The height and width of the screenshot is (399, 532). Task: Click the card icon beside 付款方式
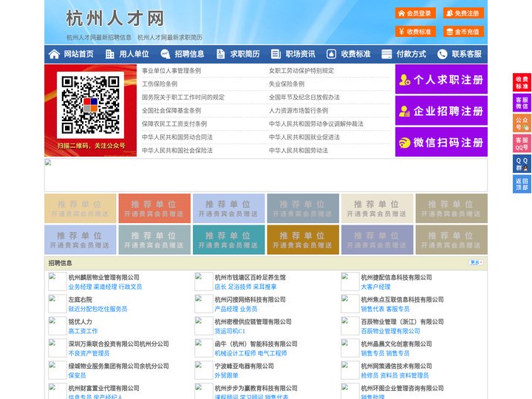tap(386, 54)
